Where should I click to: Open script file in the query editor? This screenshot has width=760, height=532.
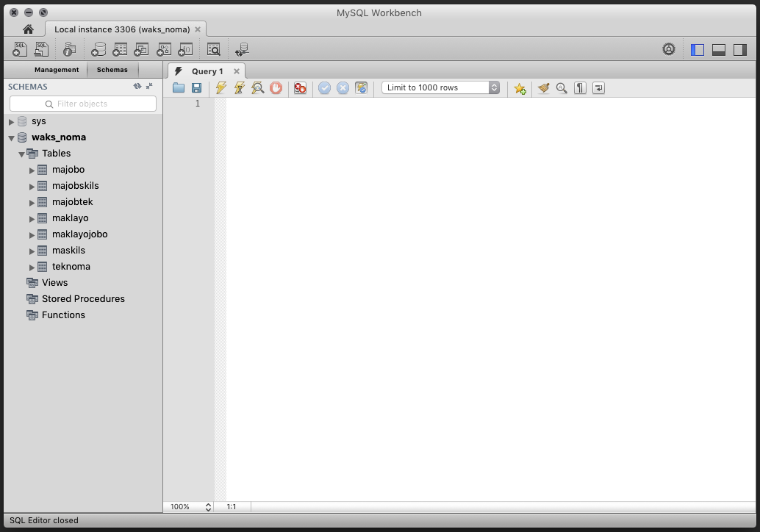[179, 87]
